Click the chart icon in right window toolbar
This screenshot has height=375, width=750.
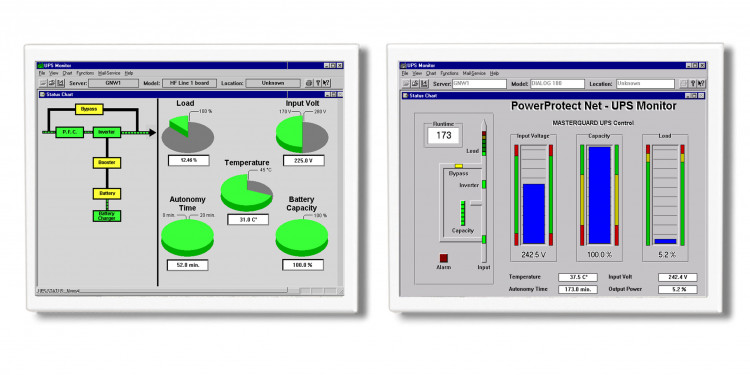[x=423, y=84]
